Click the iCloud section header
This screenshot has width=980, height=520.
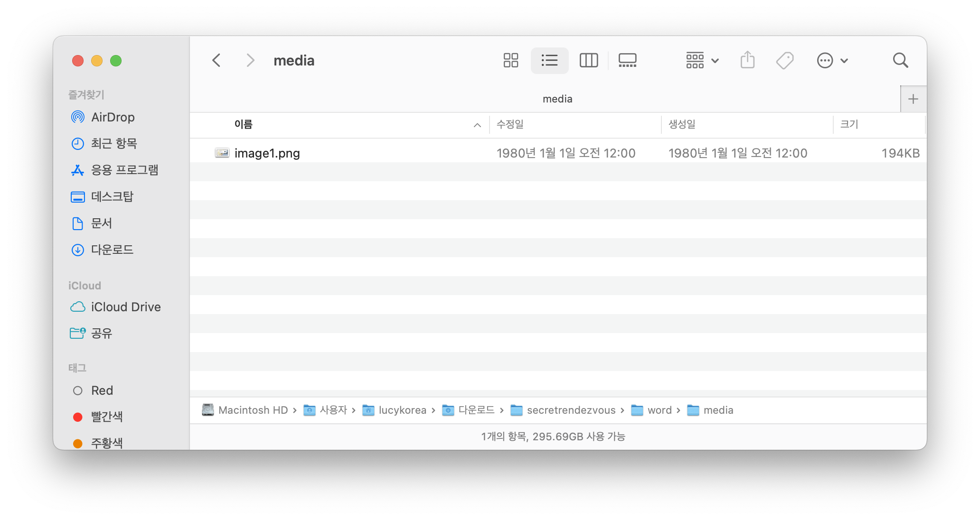(x=85, y=286)
